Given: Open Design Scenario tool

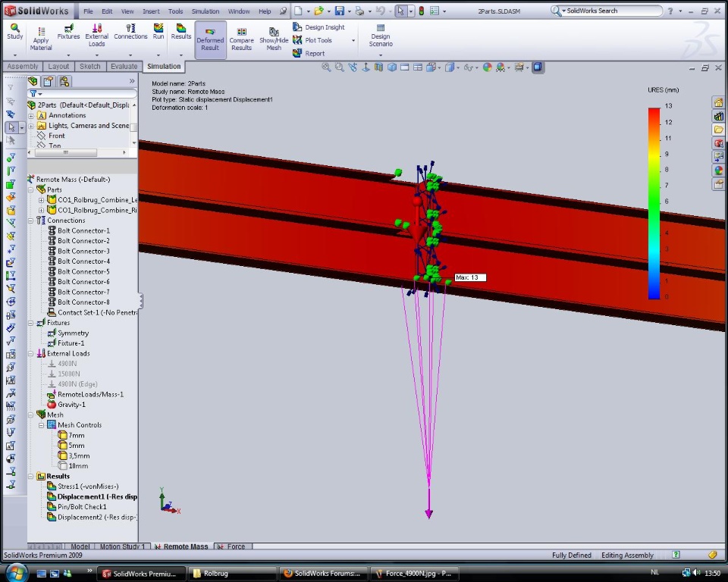Looking at the screenshot, I should pos(381,35).
